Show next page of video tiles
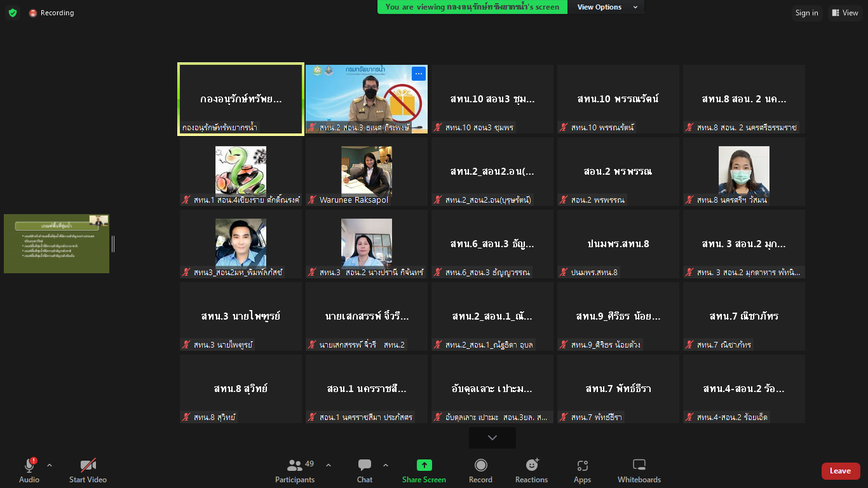Screen dimensions: 868x488 coord(492,438)
